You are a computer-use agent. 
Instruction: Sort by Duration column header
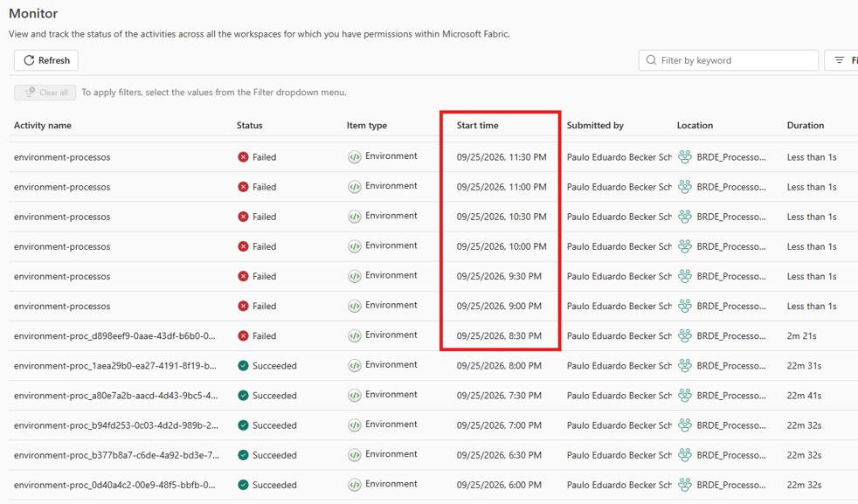(806, 125)
